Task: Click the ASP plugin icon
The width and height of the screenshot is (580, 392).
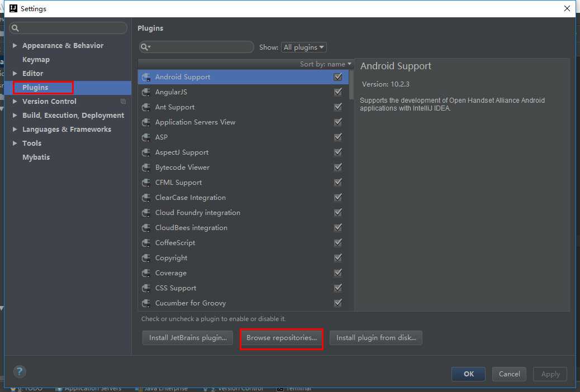Action: [x=146, y=137]
